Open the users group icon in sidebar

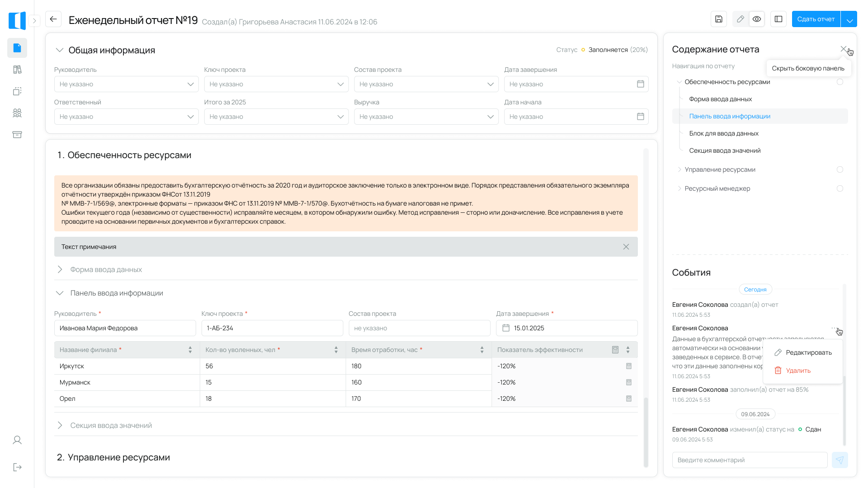point(17,113)
